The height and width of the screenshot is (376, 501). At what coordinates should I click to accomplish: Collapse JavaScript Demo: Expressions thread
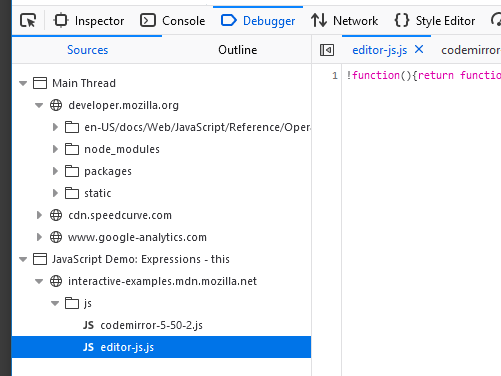23,259
